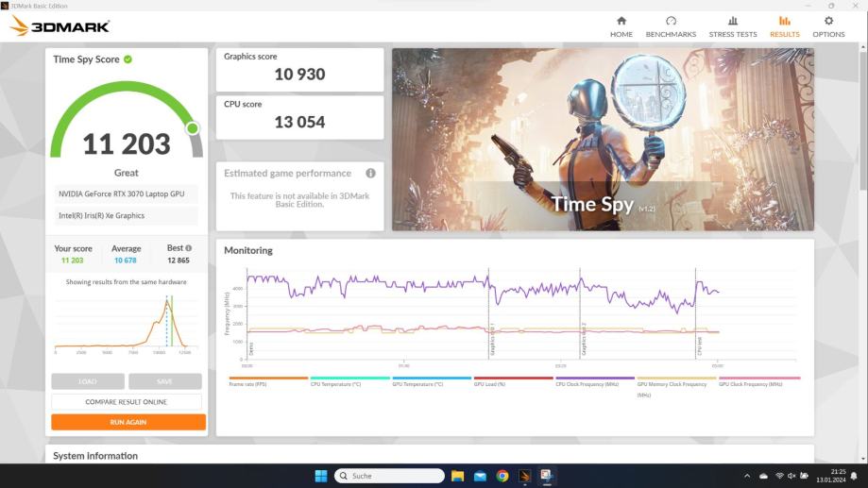Image resolution: width=868 pixels, height=488 pixels.
Task: Show hidden system tray icons
Action: [x=747, y=476]
